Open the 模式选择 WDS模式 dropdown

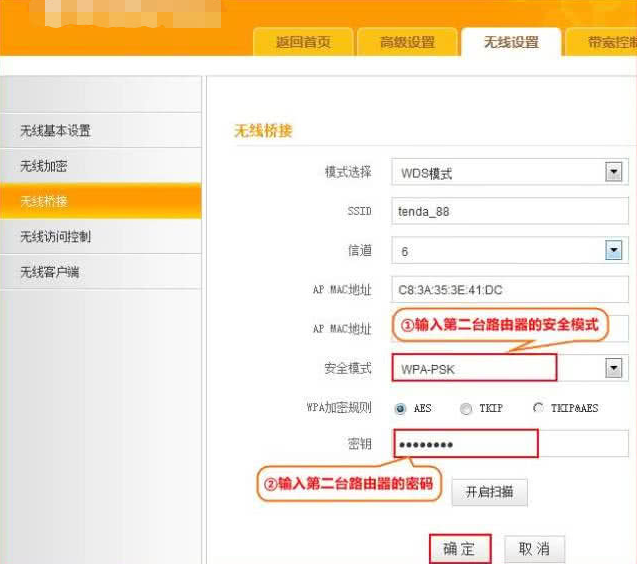tap(614, 173)
